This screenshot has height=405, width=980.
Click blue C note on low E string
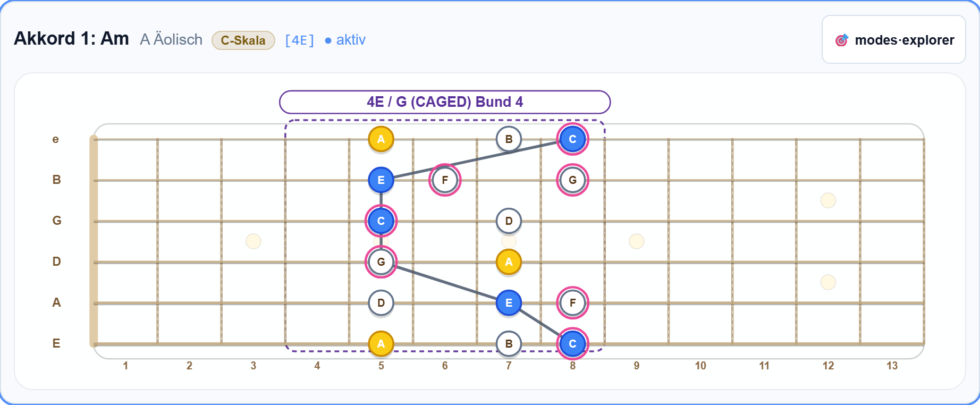(572, 344)
